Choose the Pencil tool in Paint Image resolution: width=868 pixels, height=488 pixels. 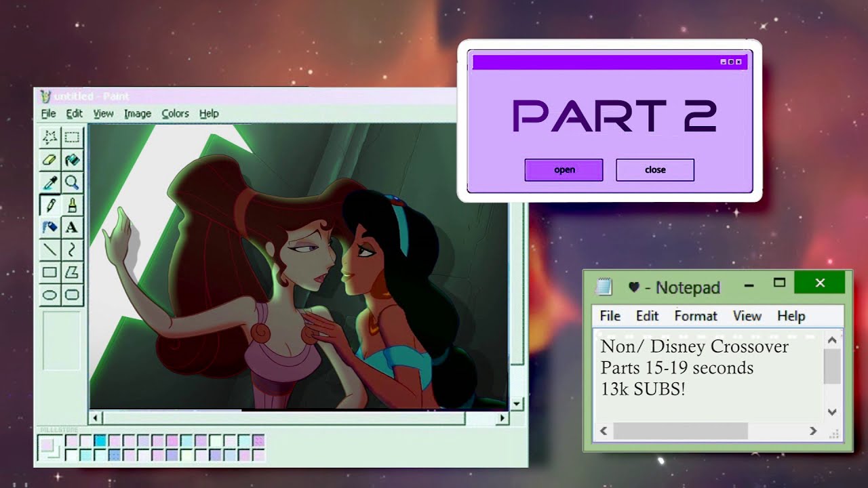[x=50, y=205]
